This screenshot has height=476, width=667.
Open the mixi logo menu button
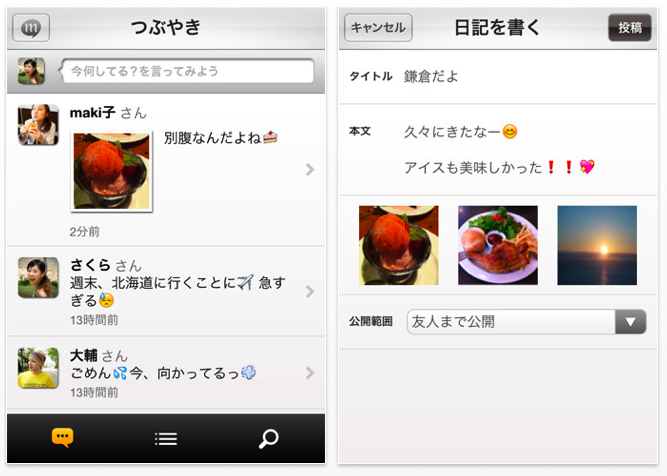click(x=31, y=28)
